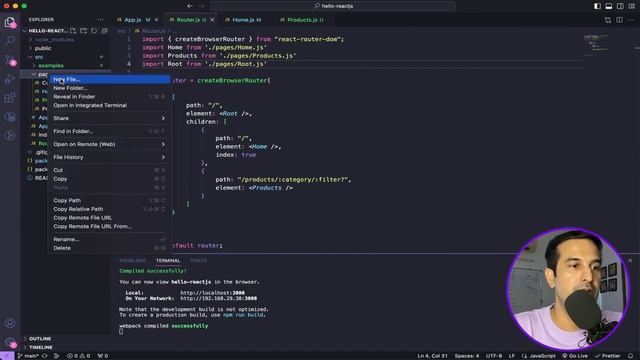
Task: Click Spaces: 4 indentation setting
Action: [467, 356]
